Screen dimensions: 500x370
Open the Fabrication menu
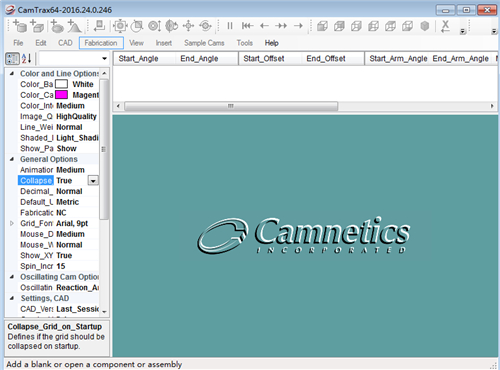(101, 43)
